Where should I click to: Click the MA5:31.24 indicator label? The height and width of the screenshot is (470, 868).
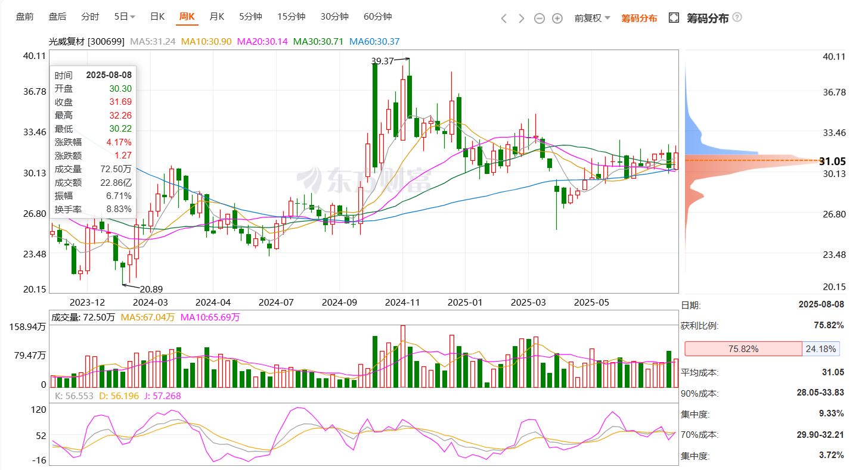tap(153, 42)
